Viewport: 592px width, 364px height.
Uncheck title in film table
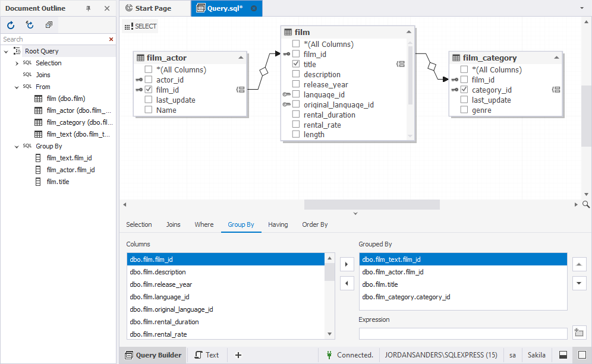[x=296, y=64]
